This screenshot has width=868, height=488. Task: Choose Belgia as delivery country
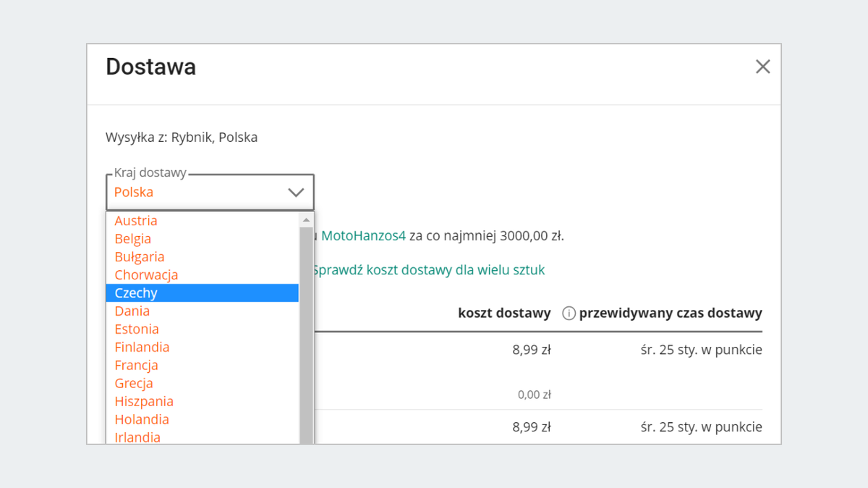(133, 239)
